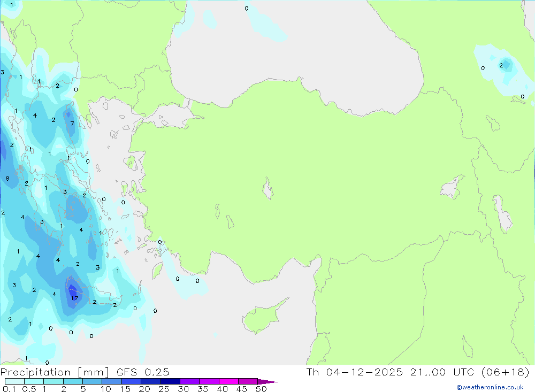Click the '21..00 UTC' time text
535x392 pixels.
443,372
